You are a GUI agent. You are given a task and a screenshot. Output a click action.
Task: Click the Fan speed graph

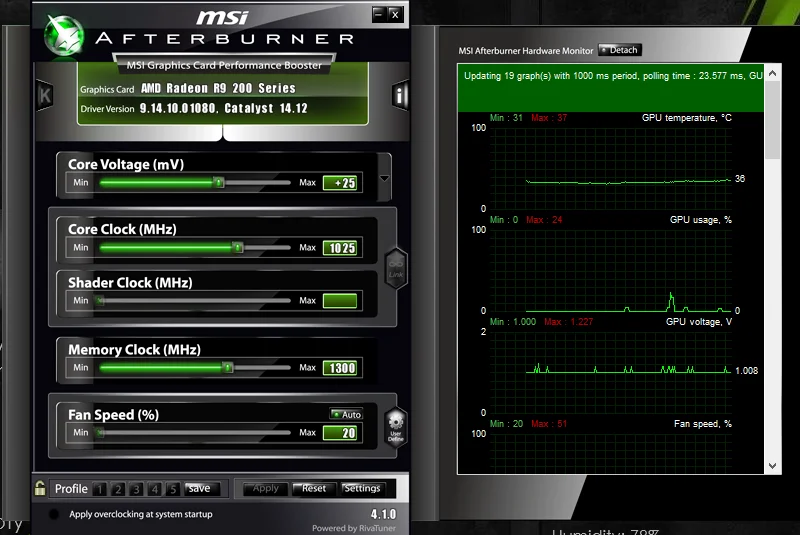pos(611,453)
